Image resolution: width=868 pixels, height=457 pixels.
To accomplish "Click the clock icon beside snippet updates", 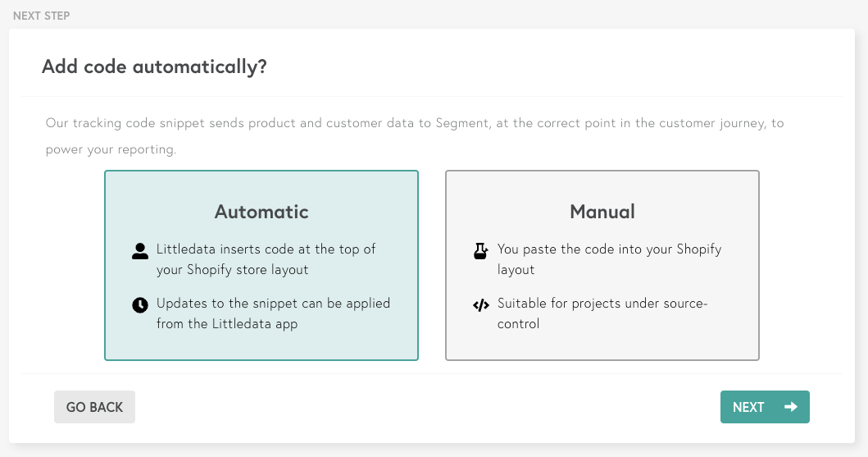I will coord(140,305).
